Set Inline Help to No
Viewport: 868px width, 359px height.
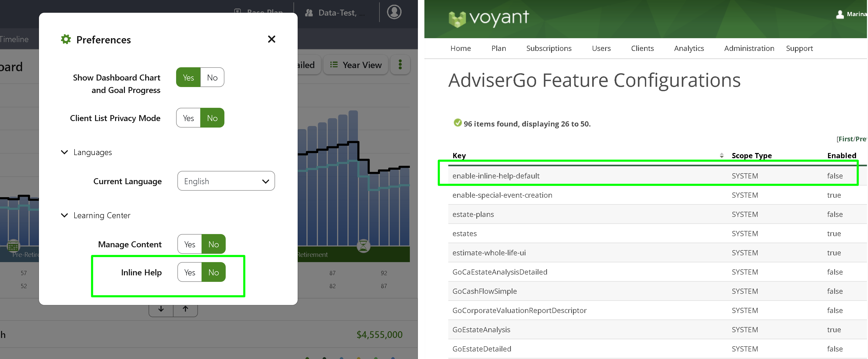click(214, 272)
